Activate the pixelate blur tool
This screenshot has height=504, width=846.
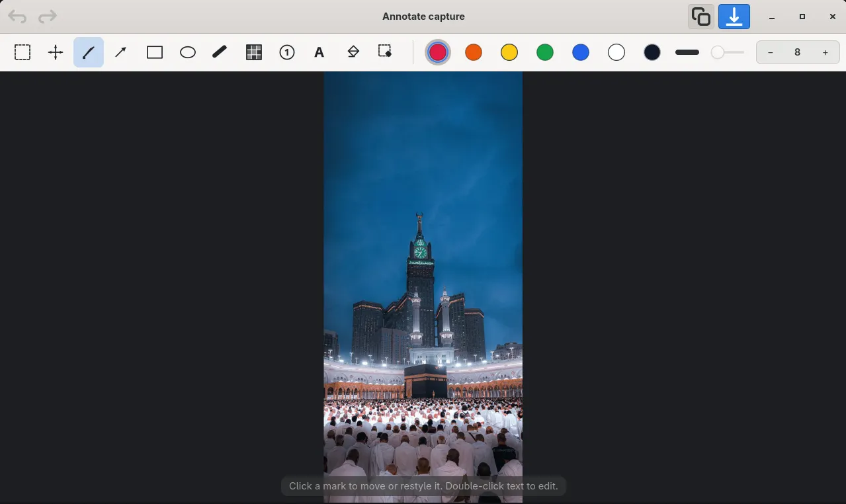254,52
